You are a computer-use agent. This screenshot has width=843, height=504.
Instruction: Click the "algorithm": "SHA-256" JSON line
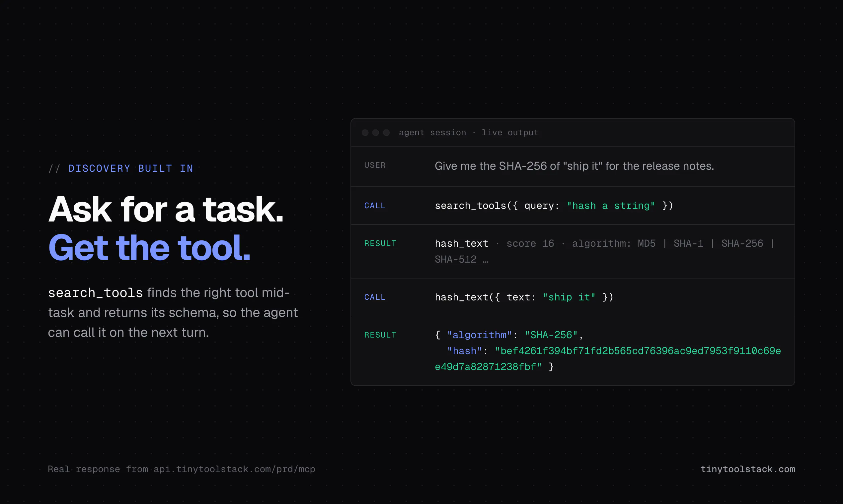tap(509, 335)
